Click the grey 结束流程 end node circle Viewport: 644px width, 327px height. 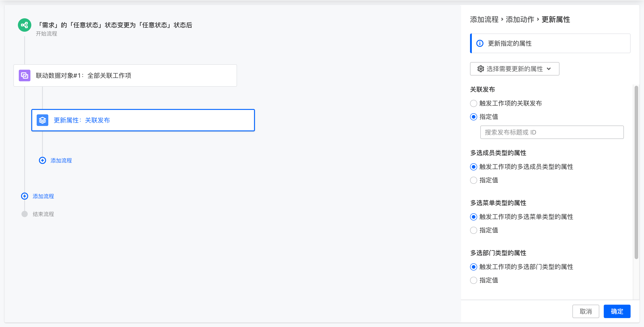[x=25, y=214]
